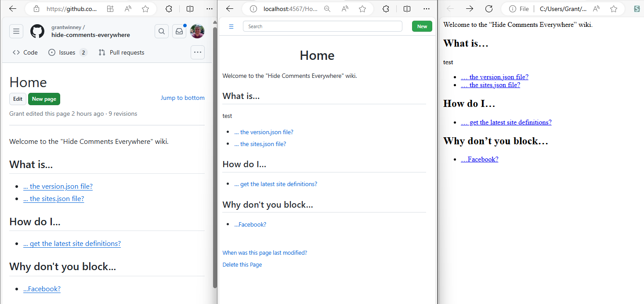Click the localhost wiki blue hamburger icon
This screenshot has width=644, height=304.
click(231, 27)
